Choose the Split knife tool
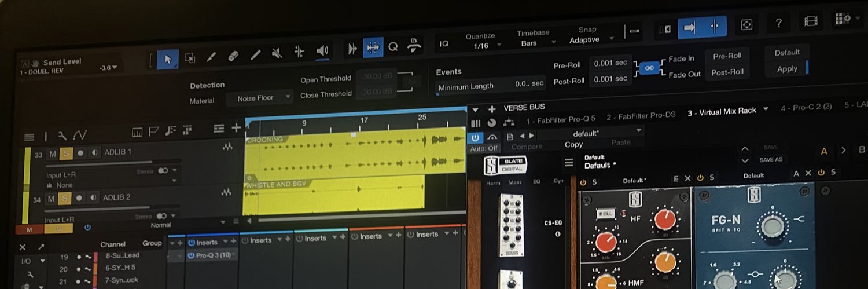Viewport: 868px width, 289px height. pos(211,57)
